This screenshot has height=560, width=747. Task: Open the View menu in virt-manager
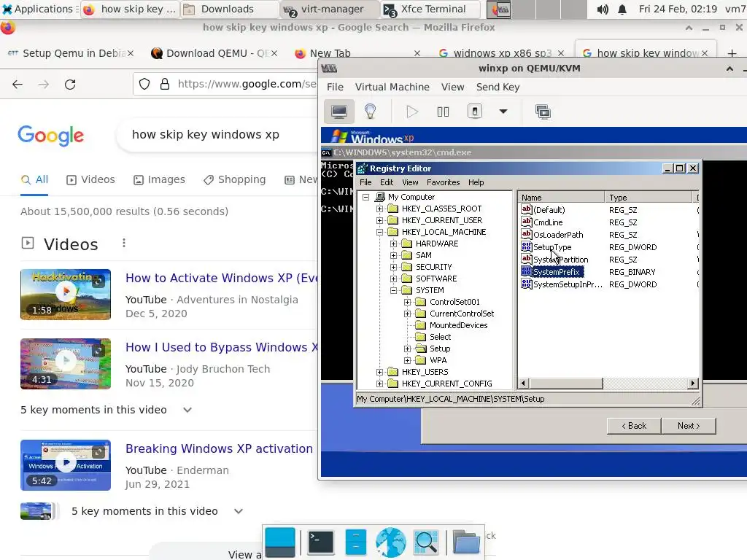pos(452,87)
